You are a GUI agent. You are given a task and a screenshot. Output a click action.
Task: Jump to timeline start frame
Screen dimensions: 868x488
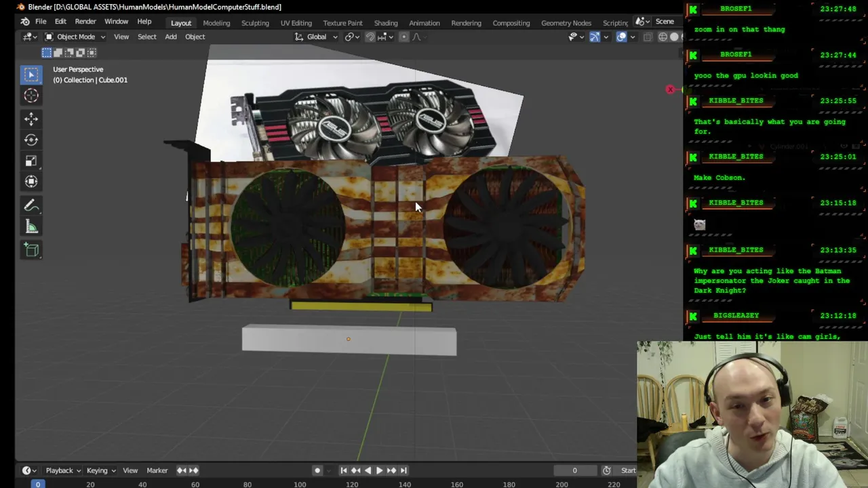tap(344, 470)
